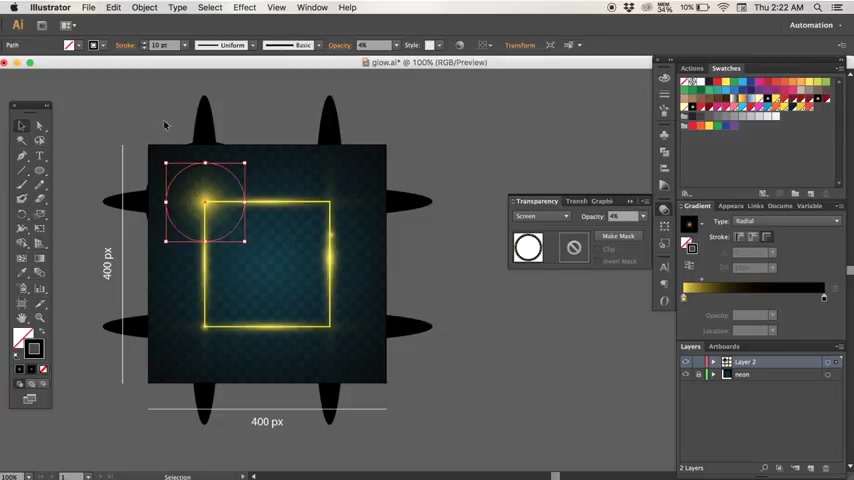Screen dimensions: 854x480
Task: Select the Type tool
Action: click(40, 156)
